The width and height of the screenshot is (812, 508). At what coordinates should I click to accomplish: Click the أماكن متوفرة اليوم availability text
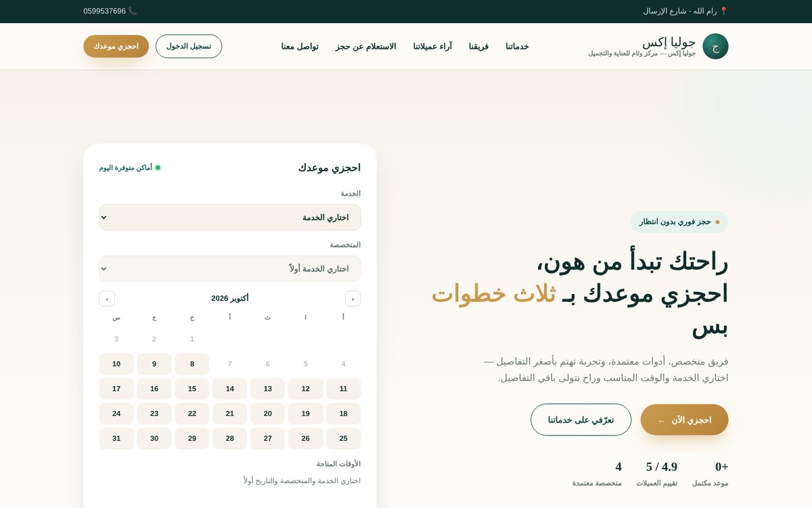tap(126, 167)
